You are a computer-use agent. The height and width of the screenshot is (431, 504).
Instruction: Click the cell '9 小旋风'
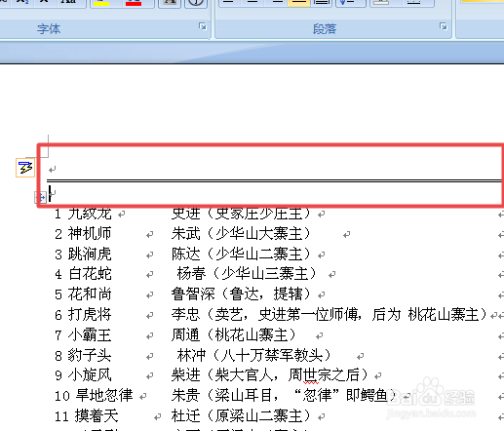tap(83, 375)
